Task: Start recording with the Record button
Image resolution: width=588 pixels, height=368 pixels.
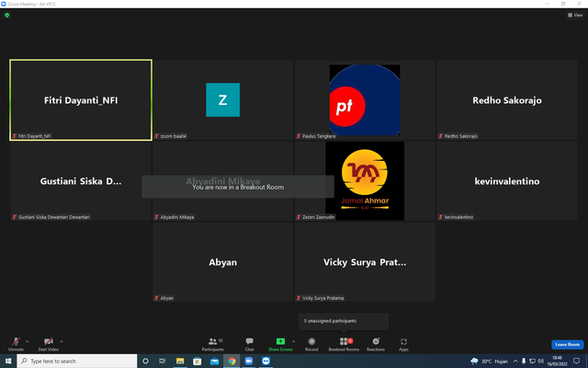Action: tap(311, 343)
